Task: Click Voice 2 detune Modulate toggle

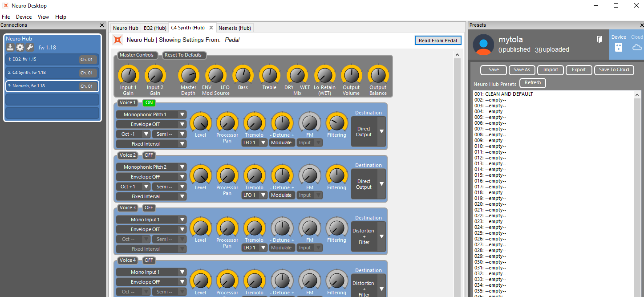Action: click(281, 195)
